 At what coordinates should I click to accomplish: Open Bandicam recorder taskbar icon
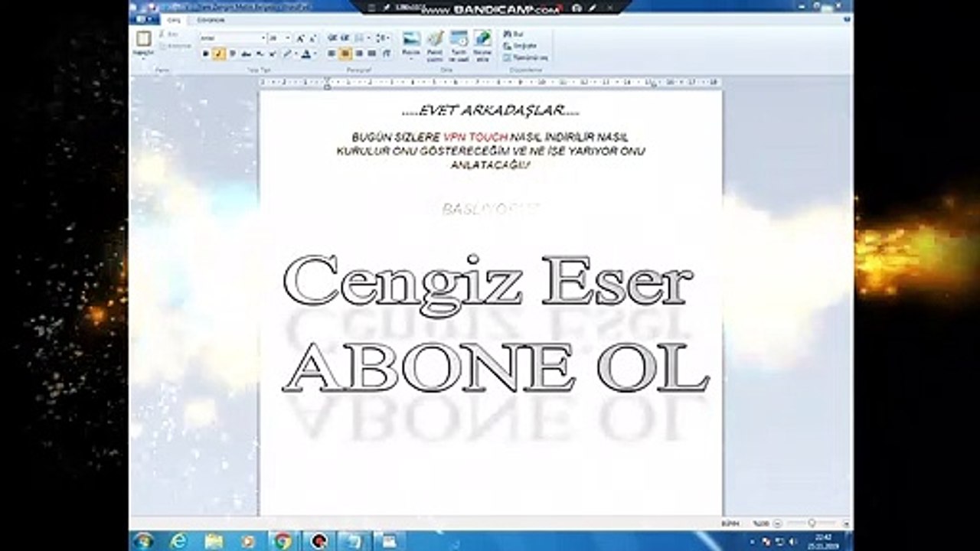318,541
